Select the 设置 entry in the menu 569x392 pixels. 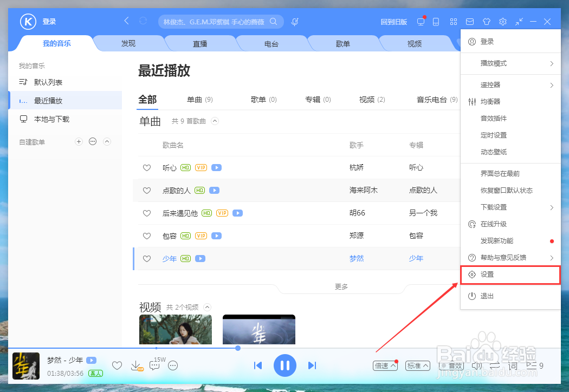[509, 275]
